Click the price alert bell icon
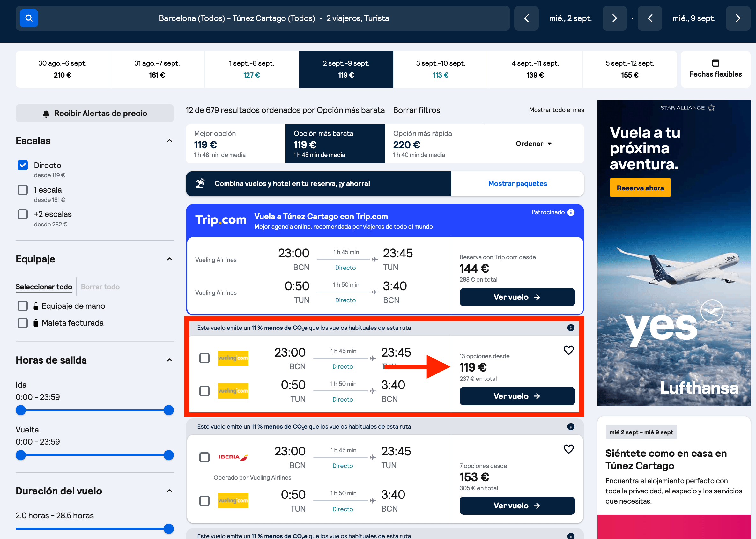Image resolution: width=756 pixels, height=539 pixels. [46, 114]
